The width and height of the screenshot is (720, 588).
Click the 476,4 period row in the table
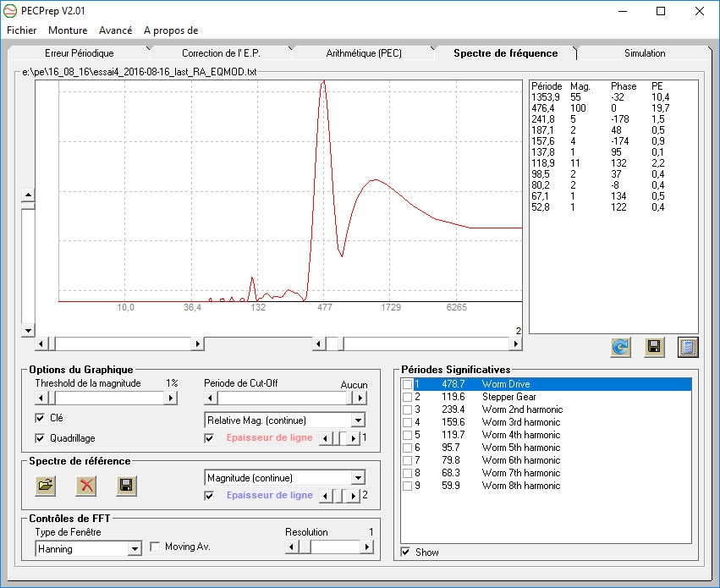pyautogui.click(x=601, y=108)
